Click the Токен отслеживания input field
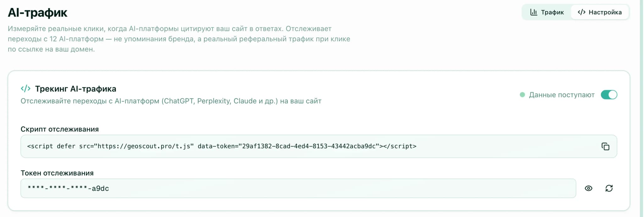Screen dimensions: 644x217 tap(283, 188)
